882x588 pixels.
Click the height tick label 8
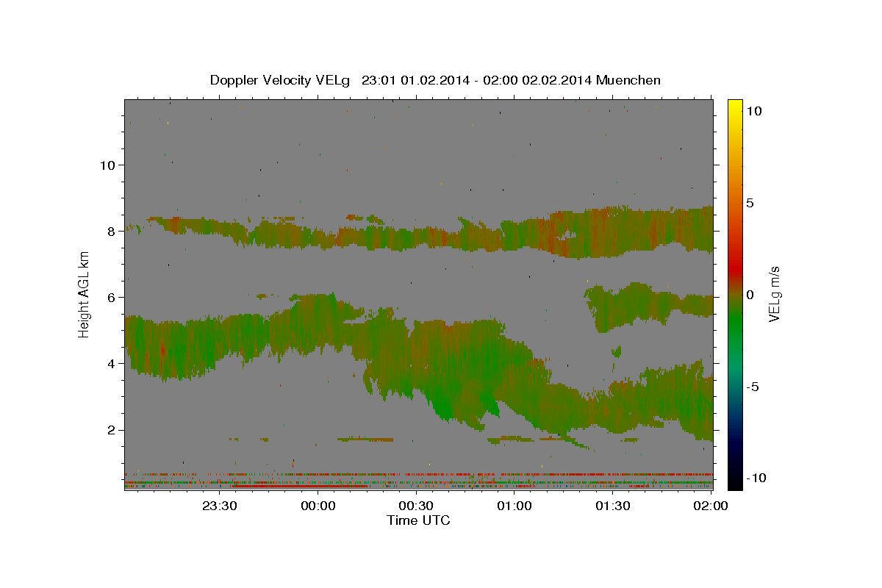pos(110,231)
